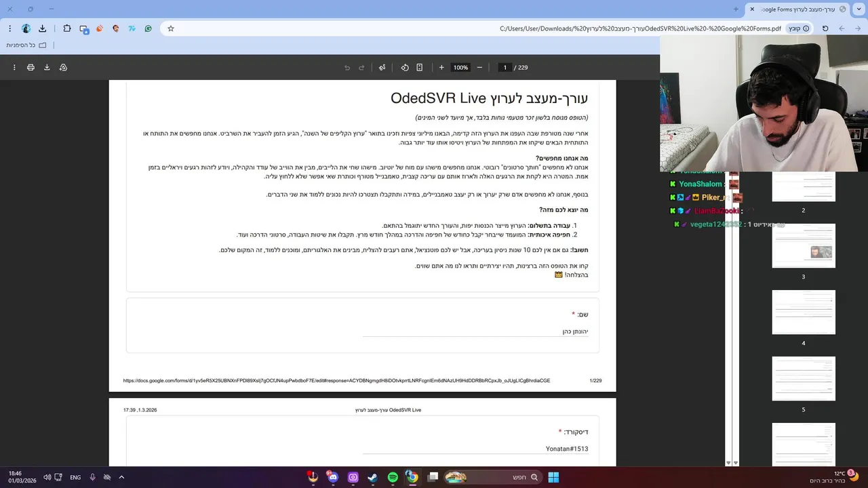
Task: Zoom out the PDF with minus
Action: (x=479, y=67)
